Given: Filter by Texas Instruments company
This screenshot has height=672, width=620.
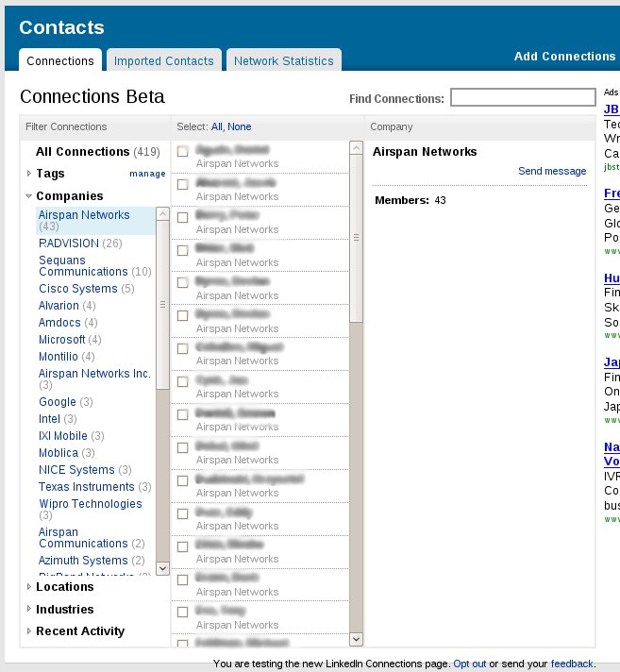Looking at the screenshot, I should 94,487.
